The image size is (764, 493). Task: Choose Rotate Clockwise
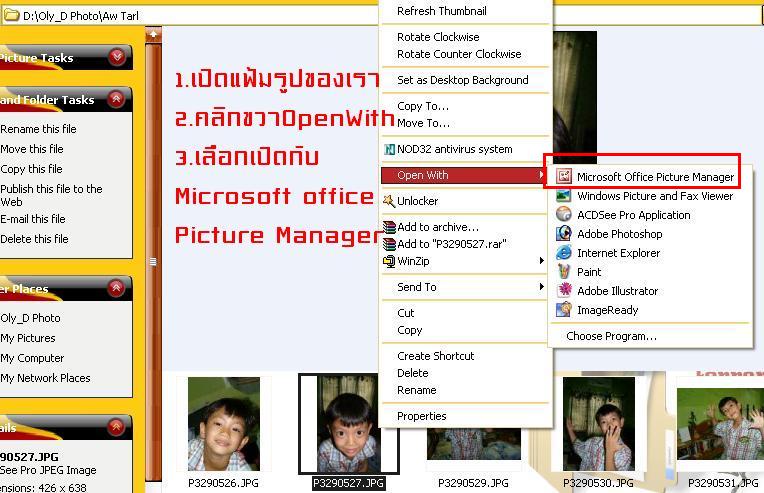465,37
